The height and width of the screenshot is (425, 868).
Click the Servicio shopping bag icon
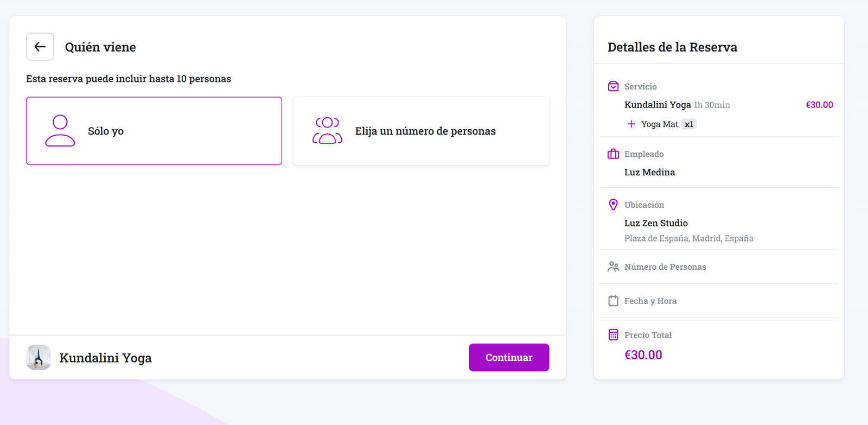click(x=613, y=86)
